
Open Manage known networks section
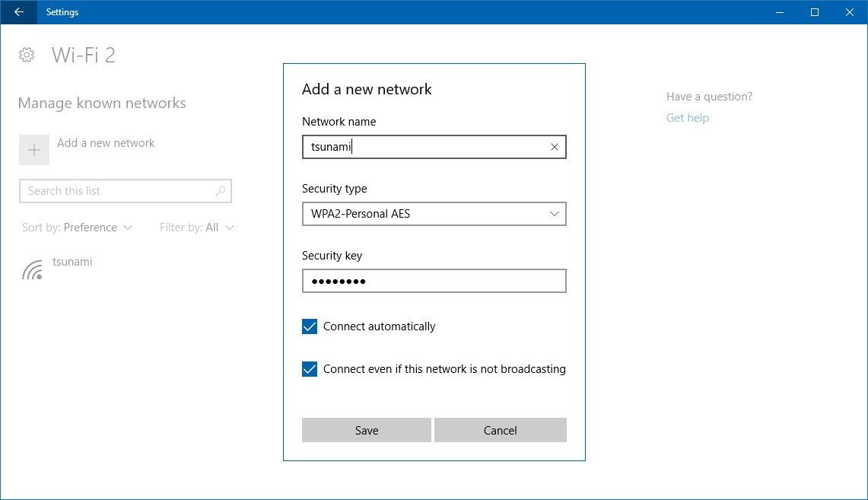[101, 103]
